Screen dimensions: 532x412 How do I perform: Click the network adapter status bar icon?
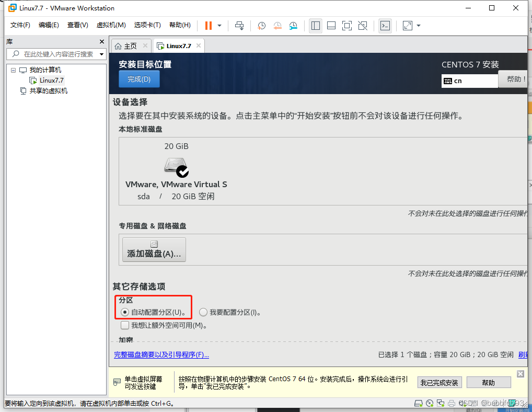point(441,403)
